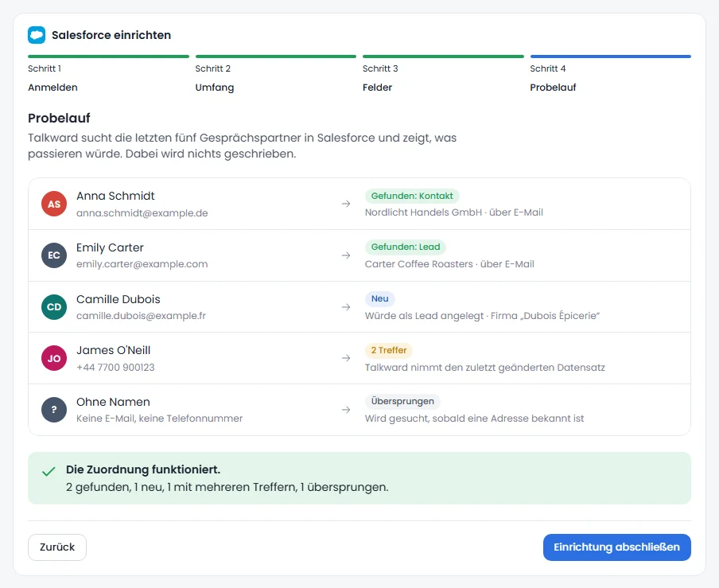Click the arrow icon in Emily Carter's row
The image size is (719, 588).
[x=346, y=255]
